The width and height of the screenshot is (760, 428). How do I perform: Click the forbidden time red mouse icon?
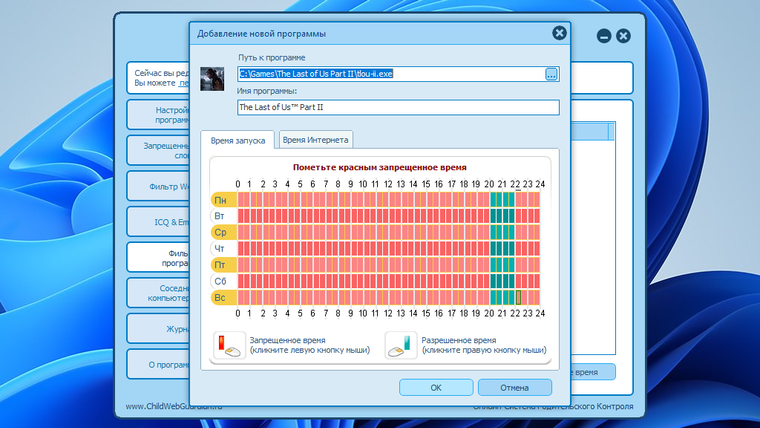point(229,345)
